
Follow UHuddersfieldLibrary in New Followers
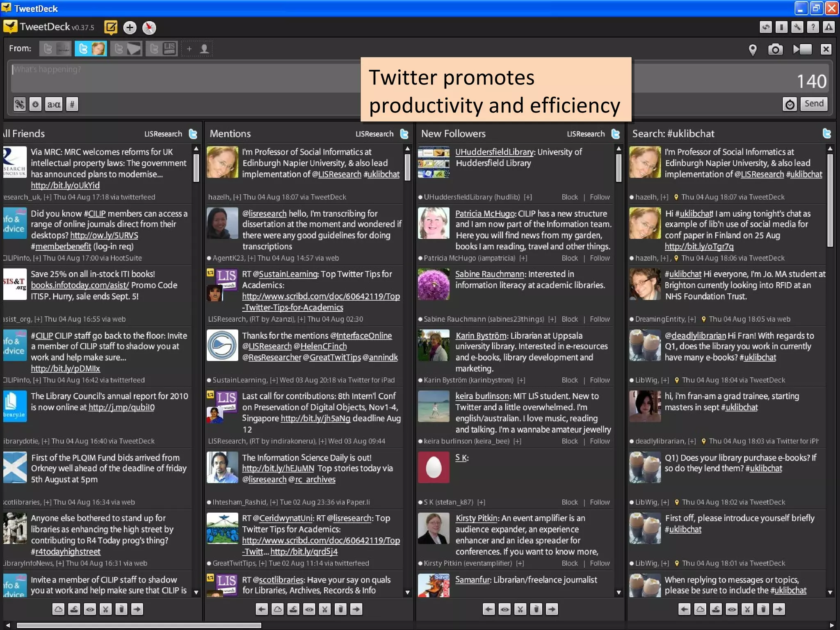(x=600, y=197)
